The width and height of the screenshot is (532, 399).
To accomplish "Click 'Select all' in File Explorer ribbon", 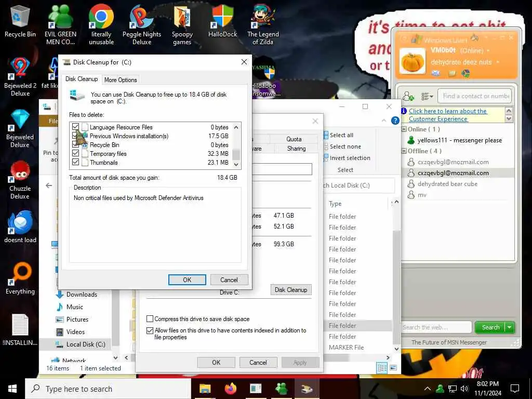I will 339,135.
